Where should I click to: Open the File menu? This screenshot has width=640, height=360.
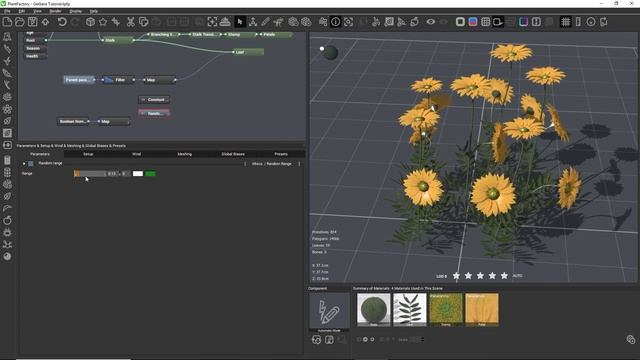coord(7,11)
